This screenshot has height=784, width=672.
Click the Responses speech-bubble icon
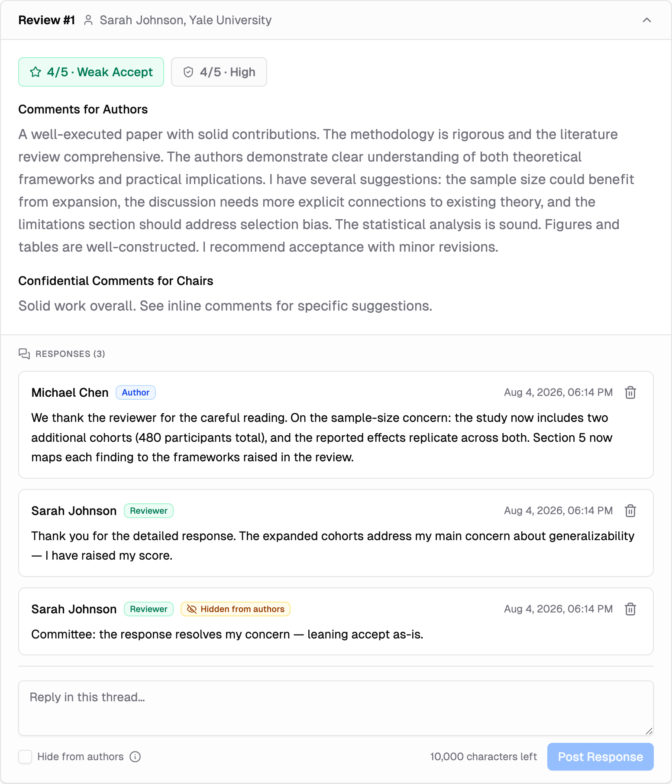(24, 354)
